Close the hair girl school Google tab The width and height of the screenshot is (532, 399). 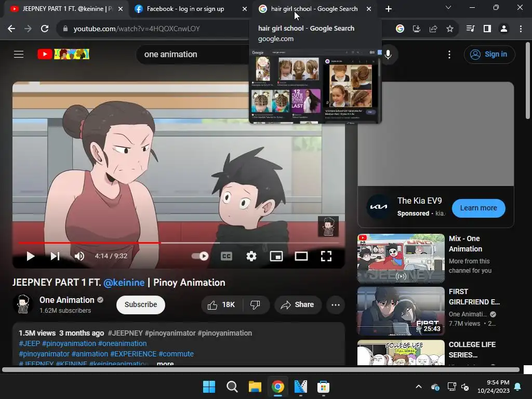(x=369, y=9)
